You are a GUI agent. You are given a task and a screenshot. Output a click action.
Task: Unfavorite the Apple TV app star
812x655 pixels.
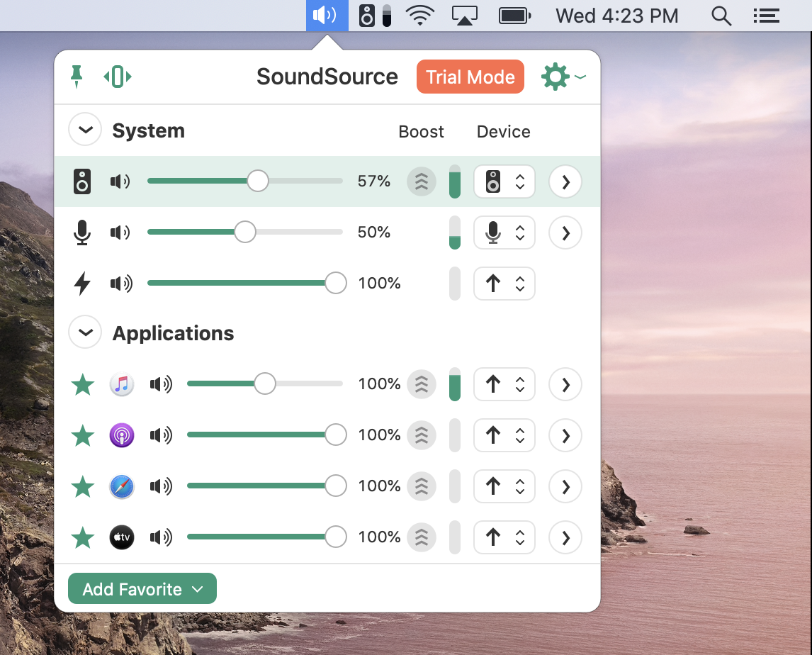(x=83, y=537)
